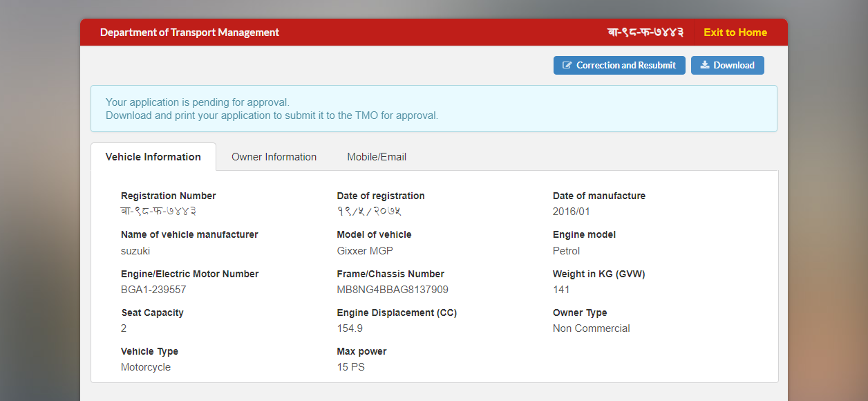Viewport: 868px width, 401px height.
Task: Click the Engine/Electric Motor Number BGA1-239557
Action: tap(153, 289)
